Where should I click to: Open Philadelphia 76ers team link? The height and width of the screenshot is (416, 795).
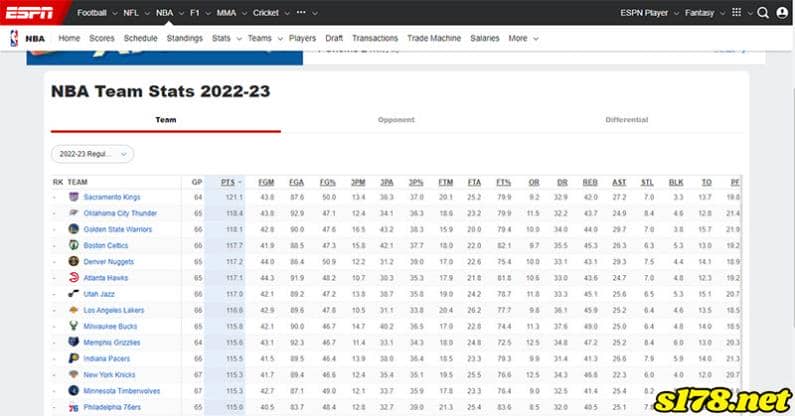pyautogui.click(x=112, y=407)
